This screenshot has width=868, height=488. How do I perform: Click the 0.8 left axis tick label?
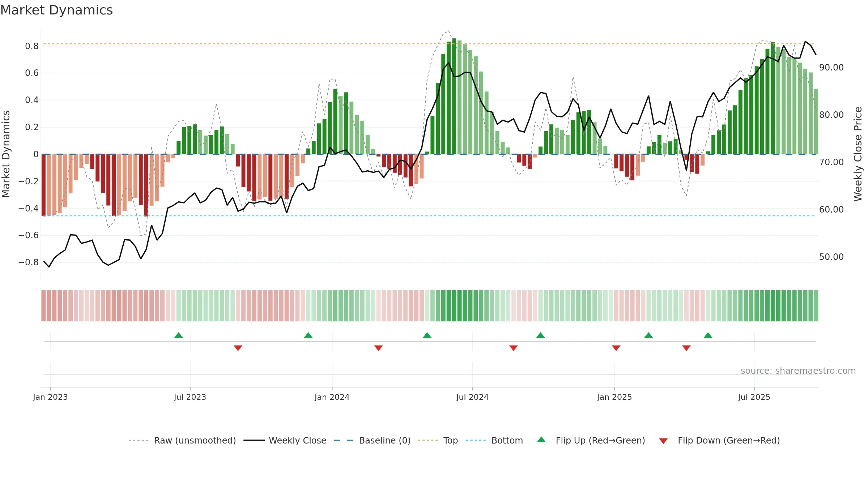(x=32, y=46)
